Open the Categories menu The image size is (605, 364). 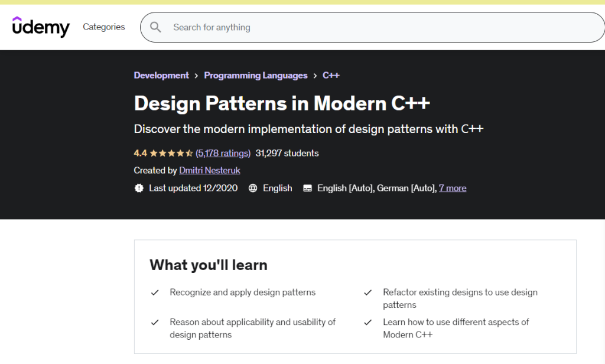click(103, 27)
